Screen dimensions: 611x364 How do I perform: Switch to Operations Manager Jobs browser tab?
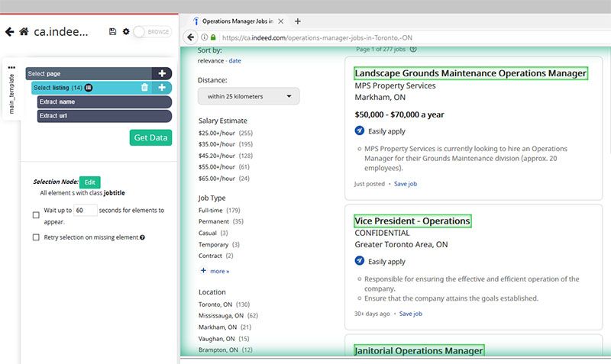[x=238, y=21]
